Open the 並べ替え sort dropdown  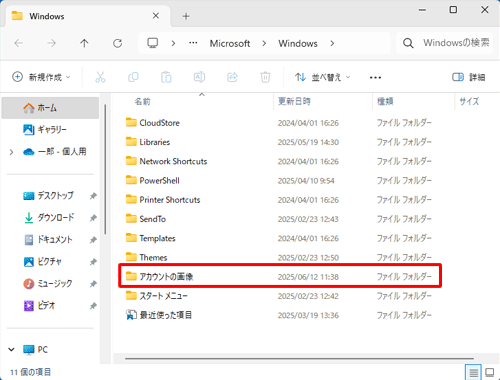322,77
